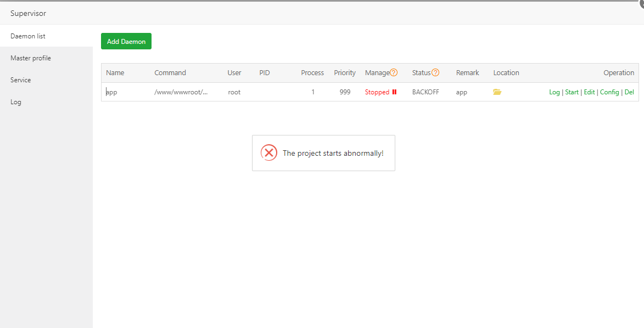Open the Master profile tab
The height and width of the screenshot is (328, 644).
click(31, 58)
